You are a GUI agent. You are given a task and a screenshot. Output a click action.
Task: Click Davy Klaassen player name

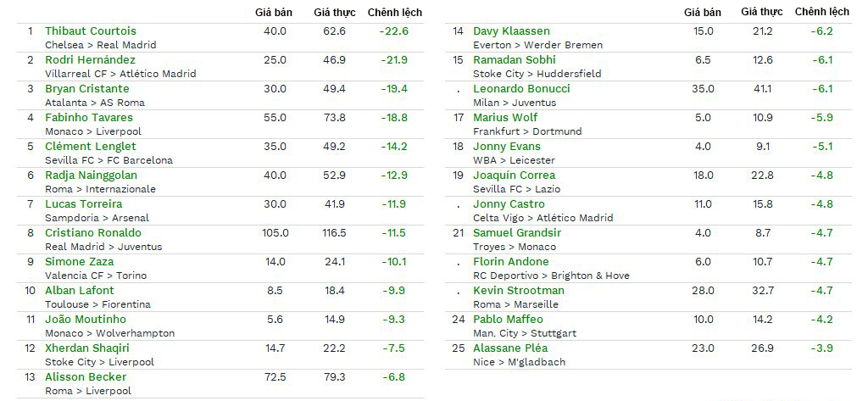coord(511,31)
